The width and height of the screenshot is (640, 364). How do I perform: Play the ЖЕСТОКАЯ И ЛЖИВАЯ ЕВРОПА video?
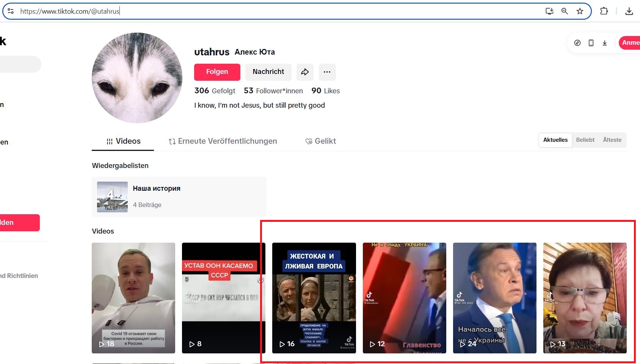tap(314, 298)
